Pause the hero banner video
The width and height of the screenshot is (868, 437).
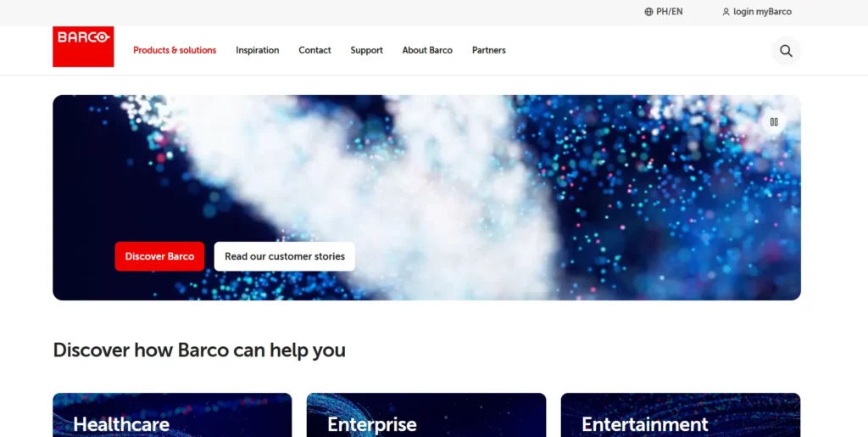pos(774,122)
